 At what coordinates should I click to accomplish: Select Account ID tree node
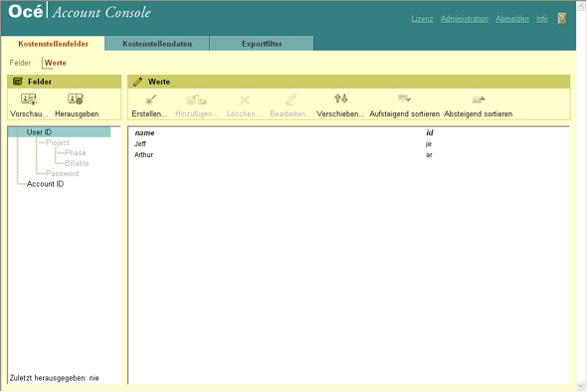point(45,184)
